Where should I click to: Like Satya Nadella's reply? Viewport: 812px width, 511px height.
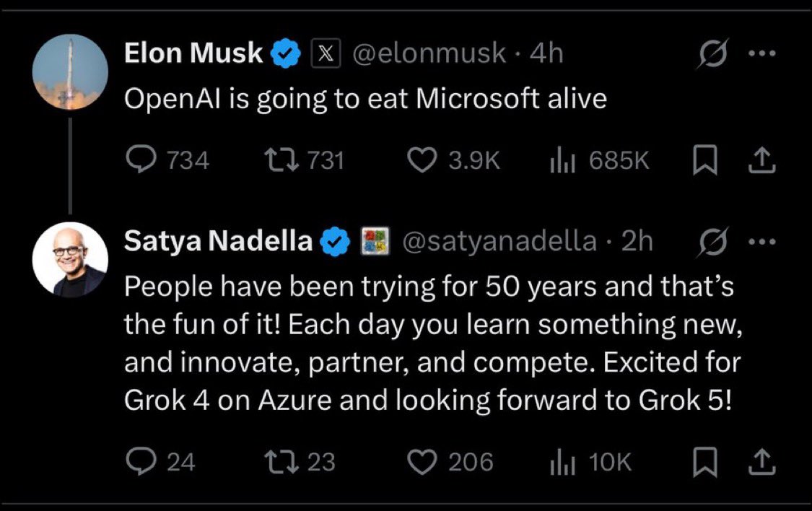click(423, 462)
